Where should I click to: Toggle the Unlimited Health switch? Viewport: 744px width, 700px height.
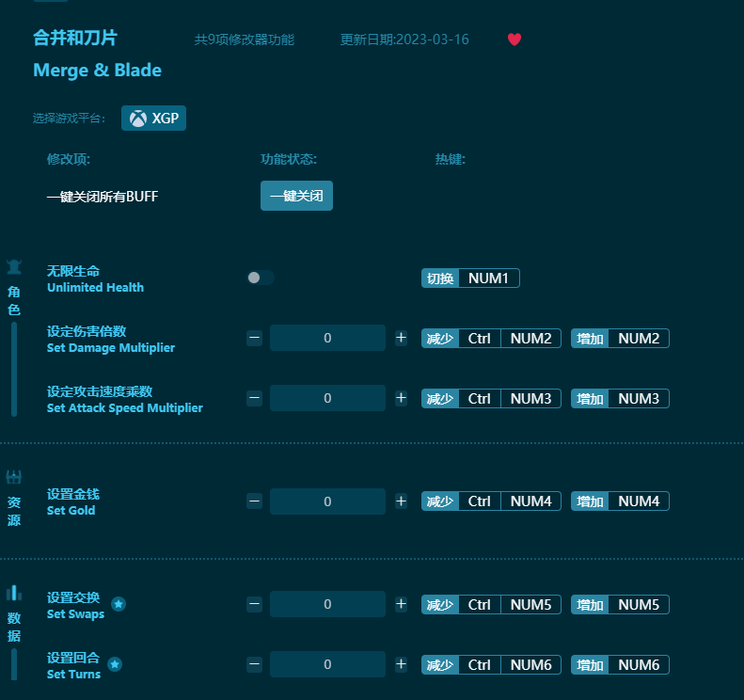tap(261, 278)
